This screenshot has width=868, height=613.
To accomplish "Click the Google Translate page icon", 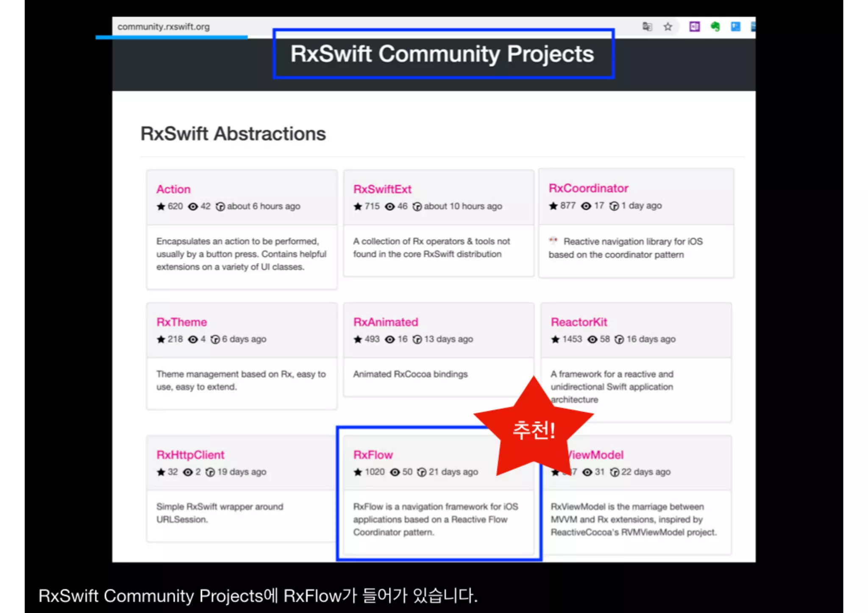I will [647, 27].
